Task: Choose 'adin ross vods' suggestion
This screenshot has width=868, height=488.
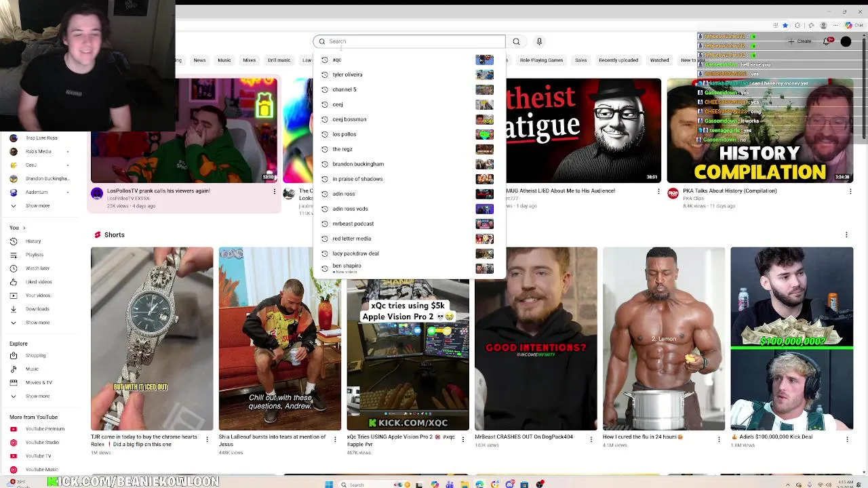Action: pyautogui.click(x=409, y=209)
